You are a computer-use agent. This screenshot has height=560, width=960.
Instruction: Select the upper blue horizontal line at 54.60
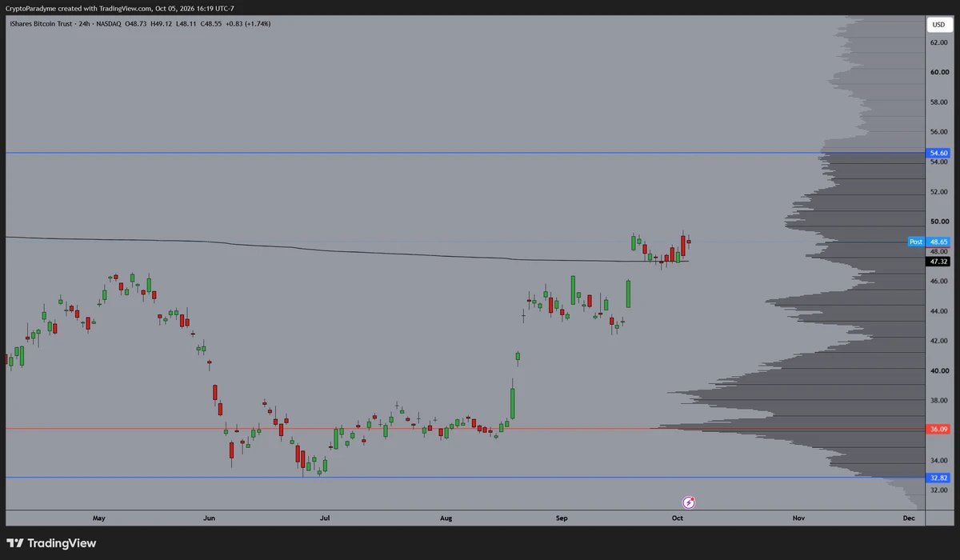(x=462, y=153)
